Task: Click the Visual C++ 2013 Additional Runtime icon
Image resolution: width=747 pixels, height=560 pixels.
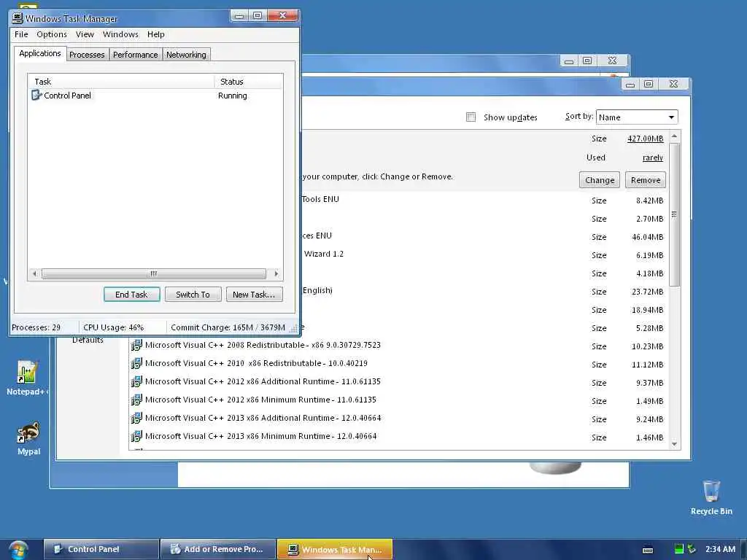Action: pos(136,418)
